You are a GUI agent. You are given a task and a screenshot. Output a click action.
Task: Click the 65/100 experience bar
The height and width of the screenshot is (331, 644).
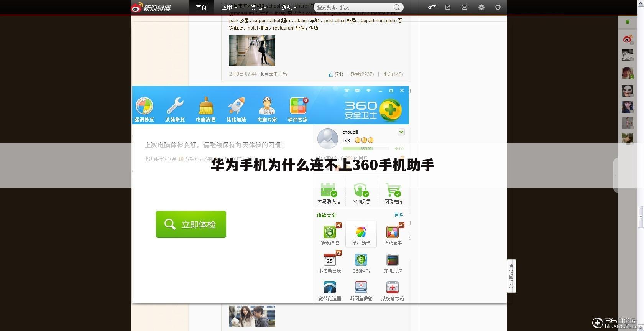[365, 149]
